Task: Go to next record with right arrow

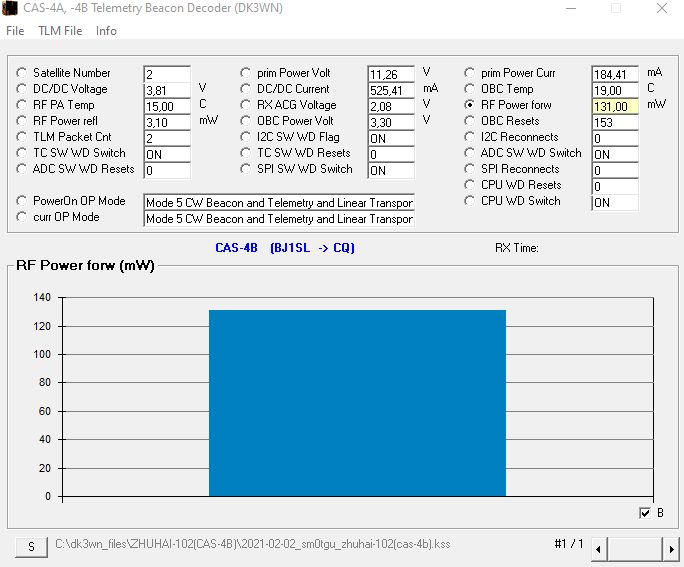Action: (670, 549)
